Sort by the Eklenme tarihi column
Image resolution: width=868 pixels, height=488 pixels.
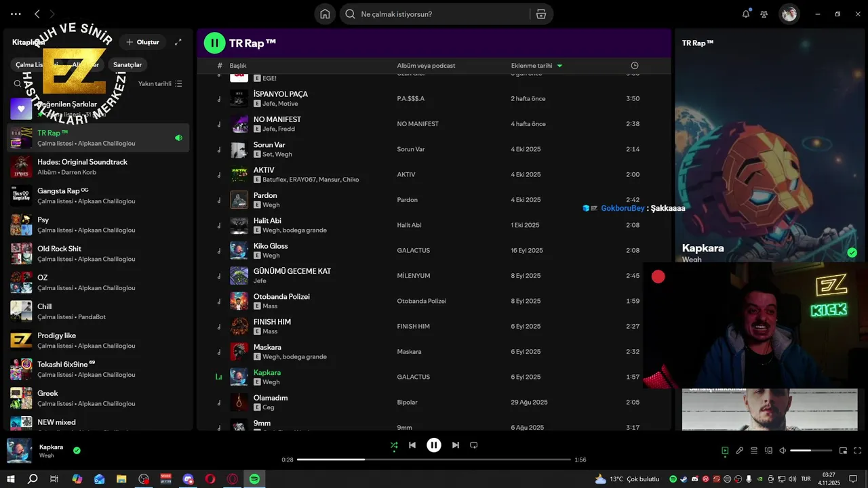coord(532,66)
